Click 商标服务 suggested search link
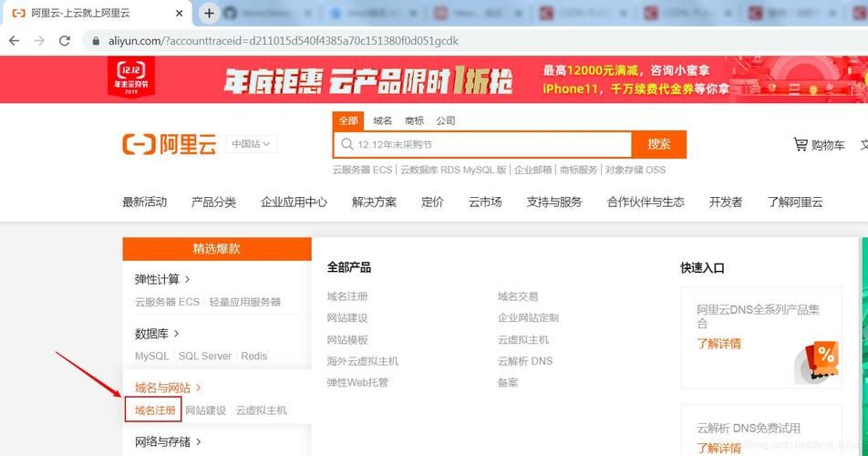This screenshot has width=868, height=456. (578, 170)
